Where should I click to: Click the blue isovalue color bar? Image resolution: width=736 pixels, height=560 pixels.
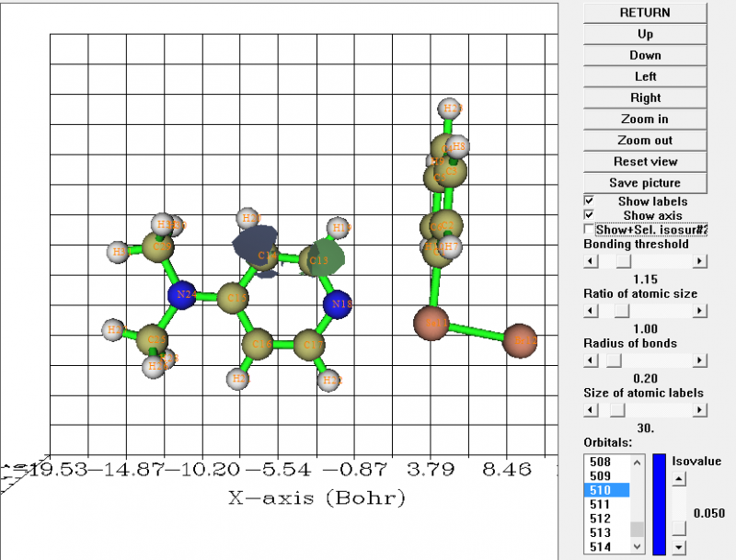[x=659, y=504]
